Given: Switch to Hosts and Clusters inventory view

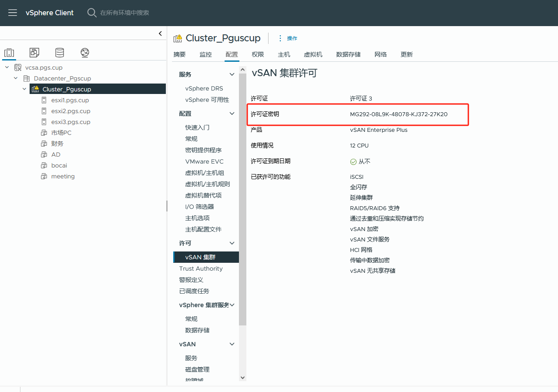Looking at the screenshot, I should point(9,53).
